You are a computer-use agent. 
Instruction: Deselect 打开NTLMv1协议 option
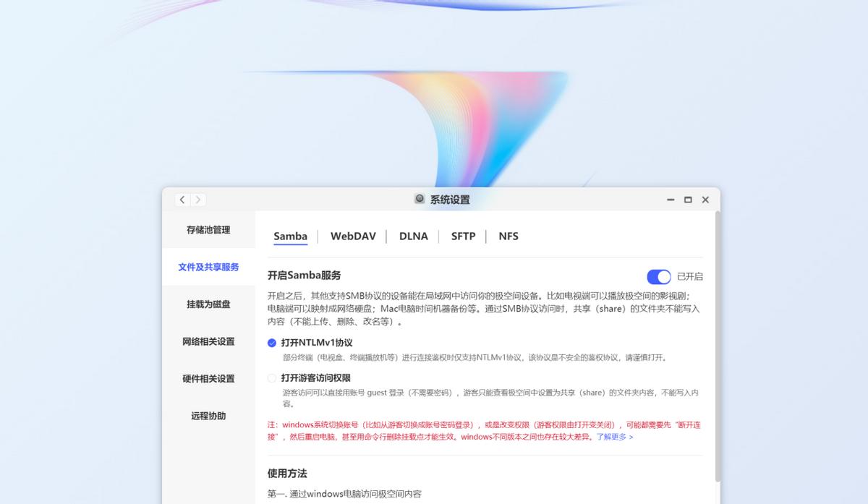pos(272,343)
